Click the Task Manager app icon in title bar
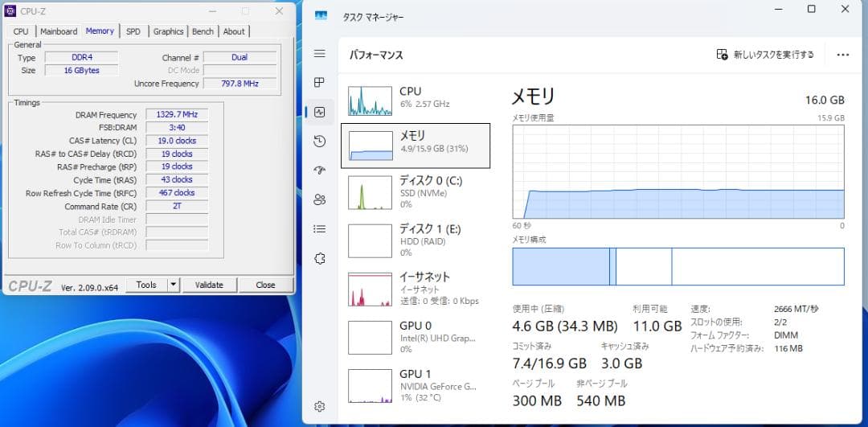The image size is (868, 427). (321, 16)
